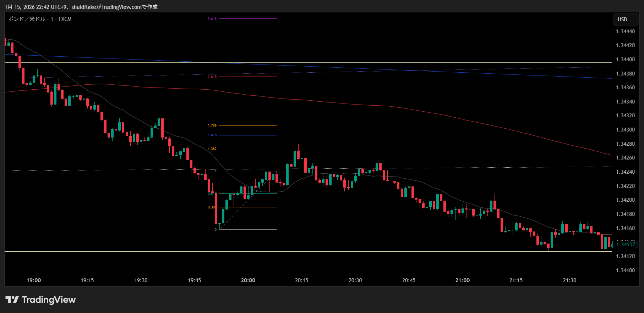Screen dimensions: 644x313
Task: Select the red 2.618 Fibonacci level label
Action: coord(212,77)
